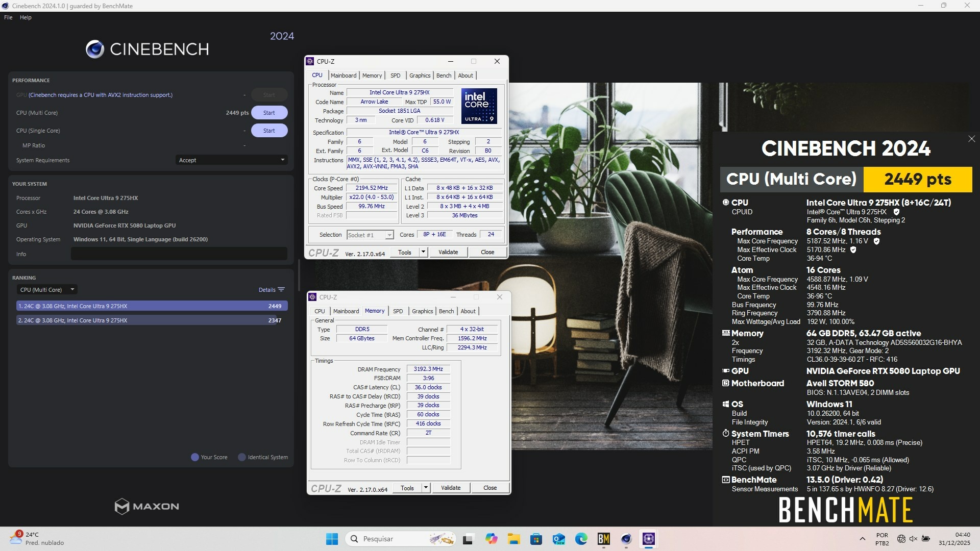Viewport: 980px width, 551px height.
Task: Click the Info text field
Action: (x=179, y=254)
